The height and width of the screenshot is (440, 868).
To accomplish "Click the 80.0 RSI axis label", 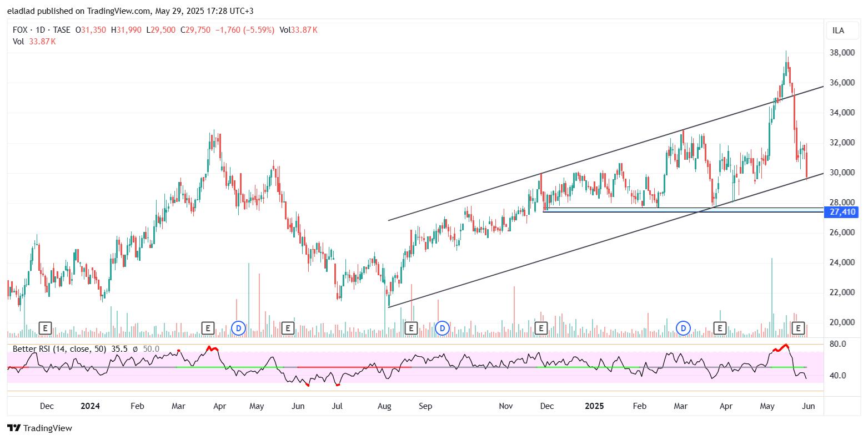I will [838, 344].
